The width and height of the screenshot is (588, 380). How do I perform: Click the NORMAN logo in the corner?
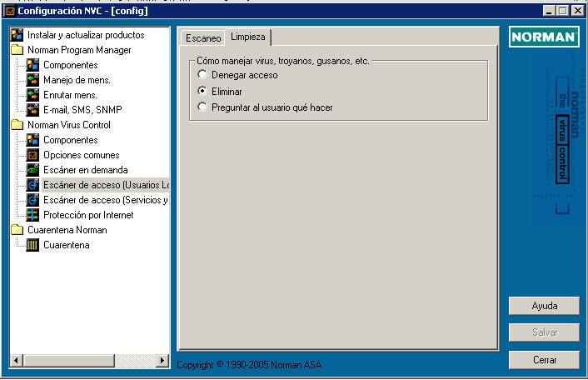tap(544, 37)
